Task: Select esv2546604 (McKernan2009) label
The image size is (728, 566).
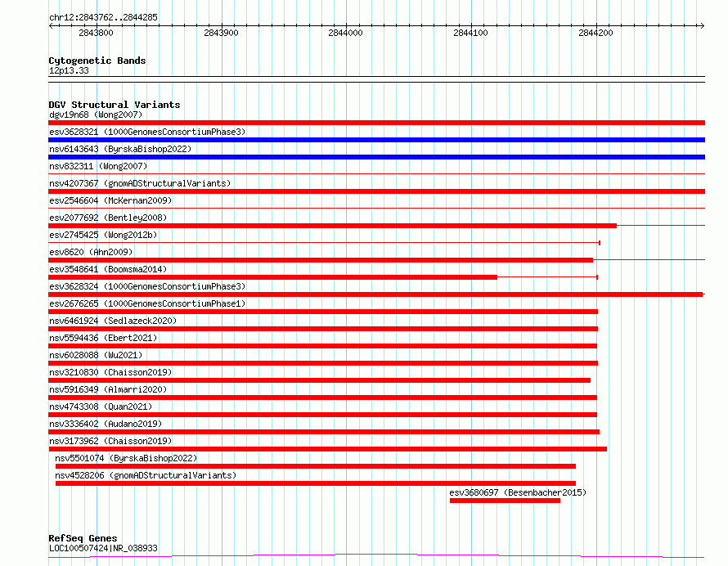Action: point(110,200)
